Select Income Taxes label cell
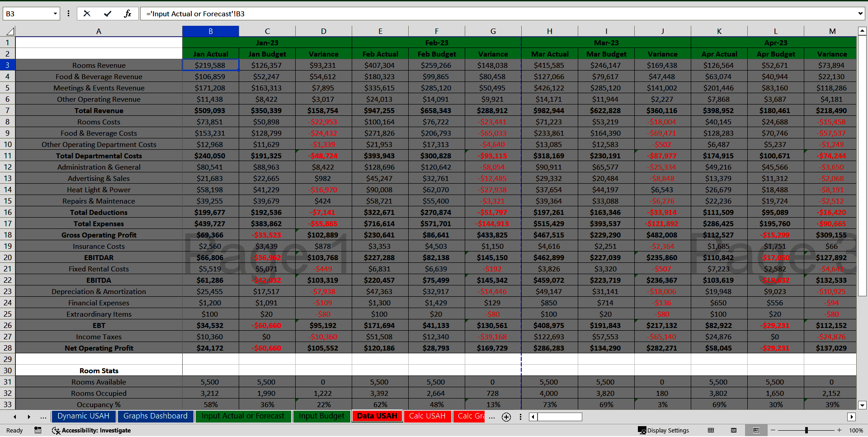Viewport: 868px width, 437px height. (99, 337)
